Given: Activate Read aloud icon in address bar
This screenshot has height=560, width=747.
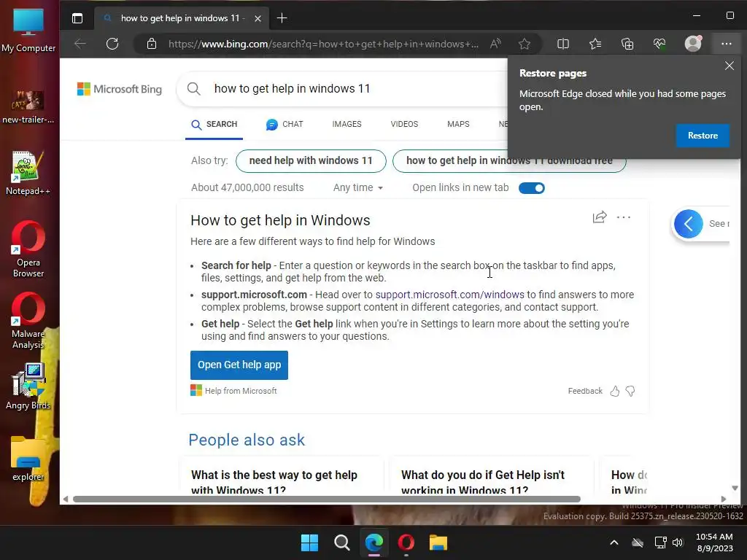Looking at the screenshot, I should (495, 44).
